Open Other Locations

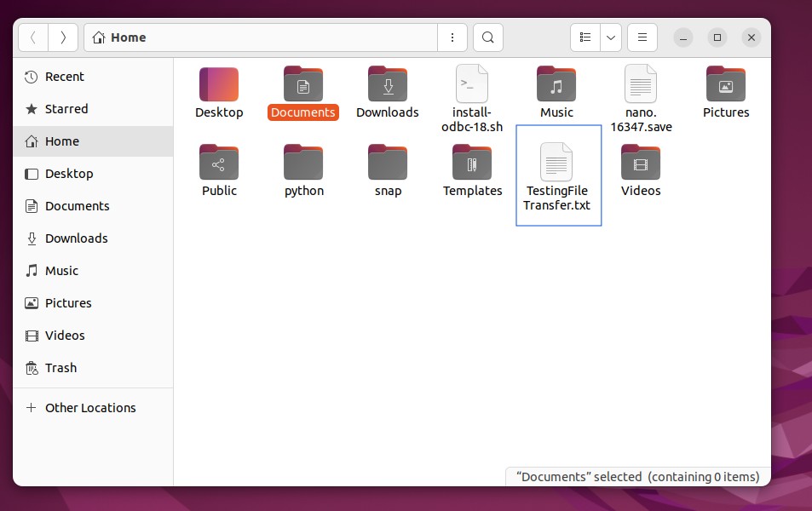pos(90,407)
